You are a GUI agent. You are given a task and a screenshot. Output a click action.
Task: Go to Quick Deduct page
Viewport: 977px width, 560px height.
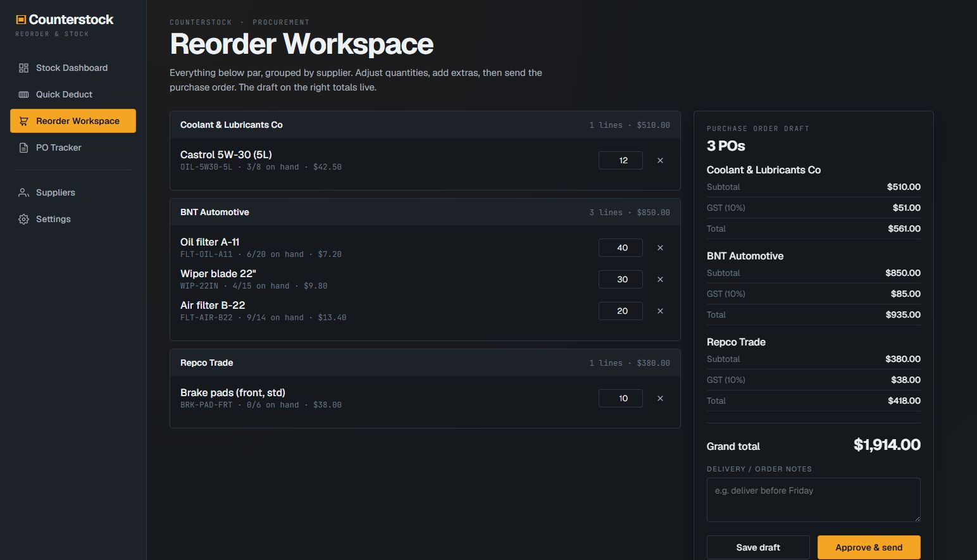click(73, 94)
